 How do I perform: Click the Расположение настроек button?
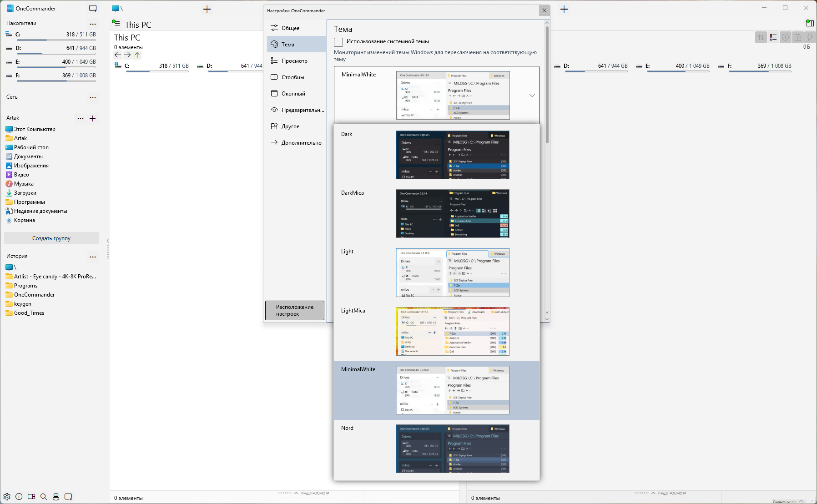(295, 310)
